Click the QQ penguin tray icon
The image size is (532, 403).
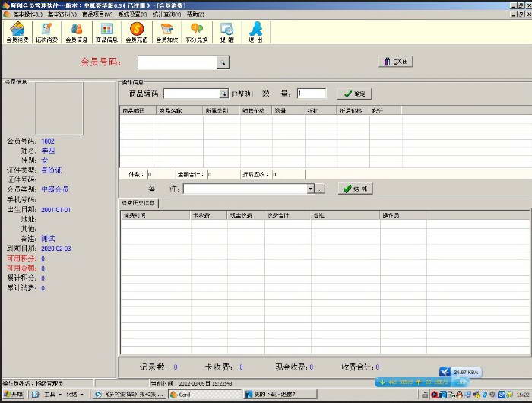pos(459,395)
